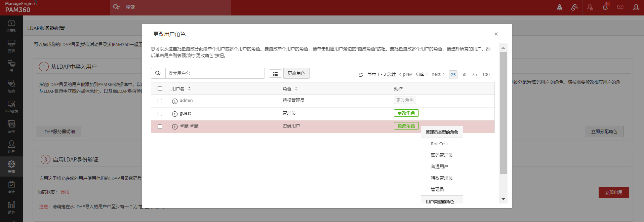Click the ManageEngine PAM360 logo
This screenshot has width=644, height=222.
pos(20,7)
